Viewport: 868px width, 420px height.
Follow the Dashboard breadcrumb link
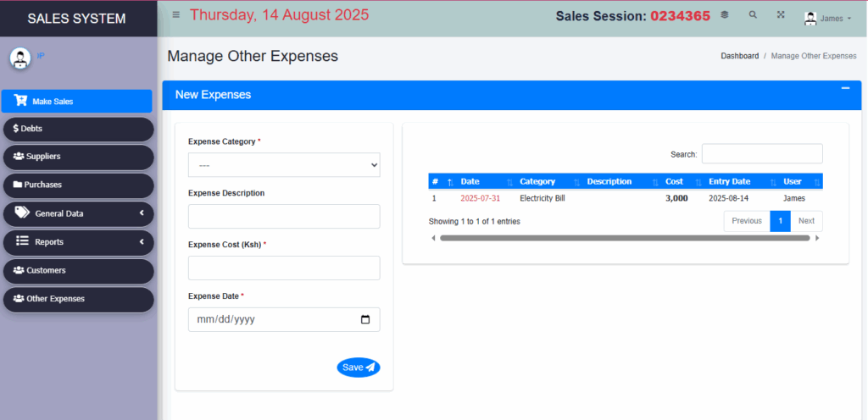739,56
